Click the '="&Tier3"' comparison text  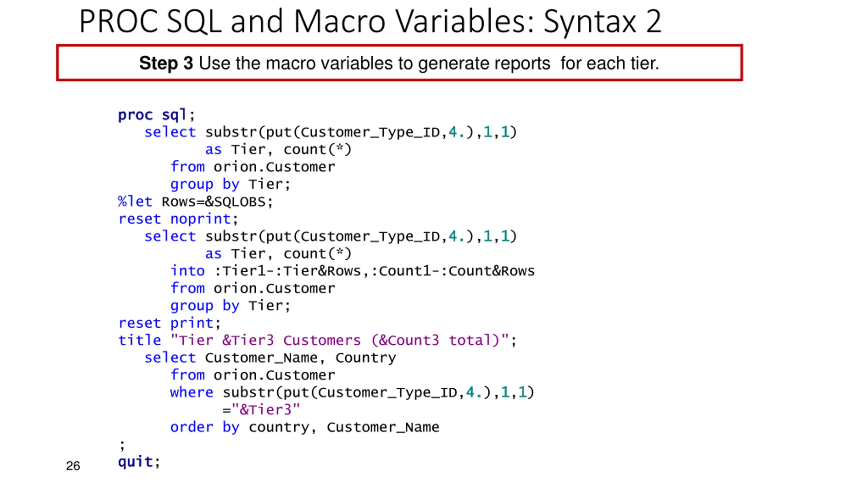[261, 410]
